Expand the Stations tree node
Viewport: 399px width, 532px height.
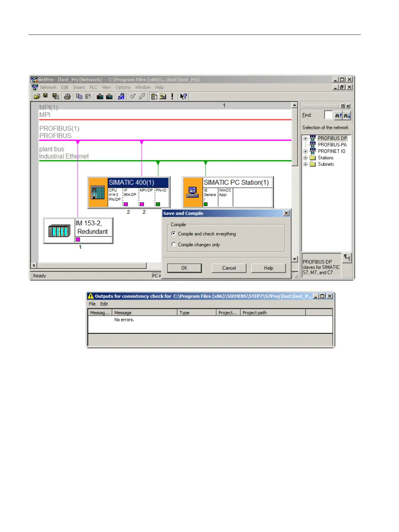point(305,158)
